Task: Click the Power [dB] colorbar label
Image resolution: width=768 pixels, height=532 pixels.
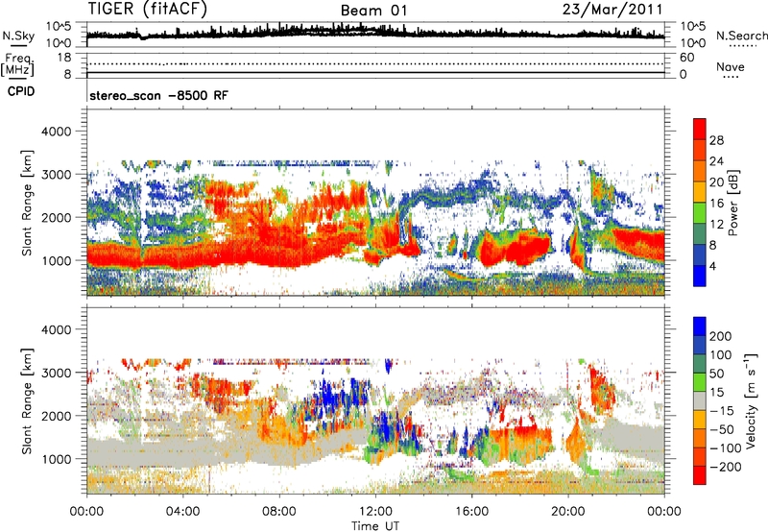Action: click(733, 203)
